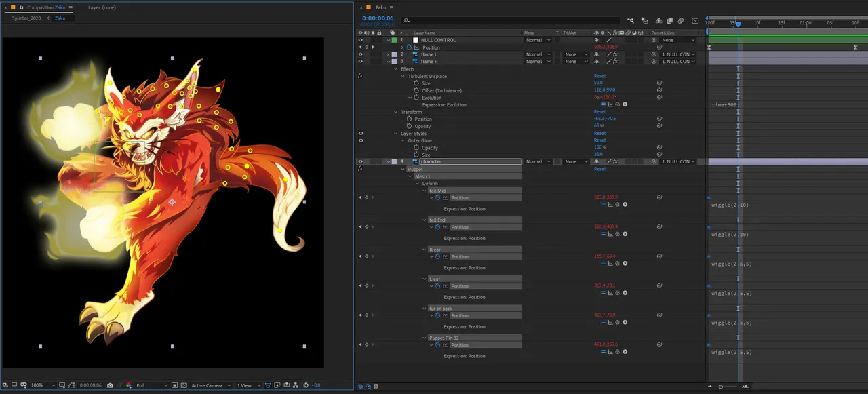This screenshot has height=394, width=868.
Task: Disable Turbulent Displace effect fx switch
Action: pyautogui.click(x=360, y=76)
